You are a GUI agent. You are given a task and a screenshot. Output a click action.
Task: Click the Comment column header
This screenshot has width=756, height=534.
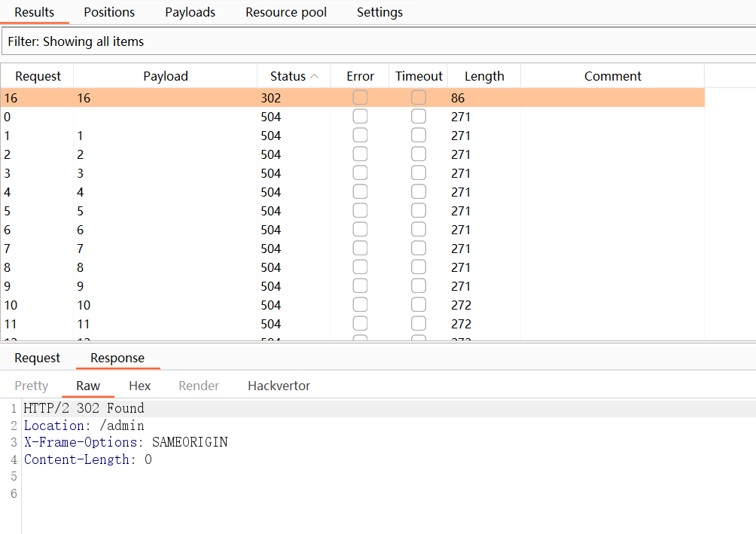click(x=612, y=76)
